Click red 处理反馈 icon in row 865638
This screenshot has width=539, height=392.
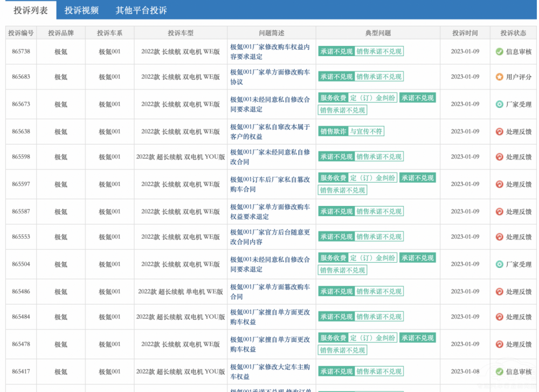pyautogui.click(x=499, y=132)
